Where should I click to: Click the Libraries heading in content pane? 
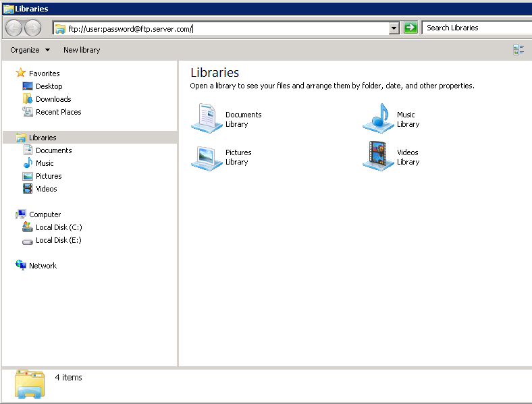click(215, 73)
